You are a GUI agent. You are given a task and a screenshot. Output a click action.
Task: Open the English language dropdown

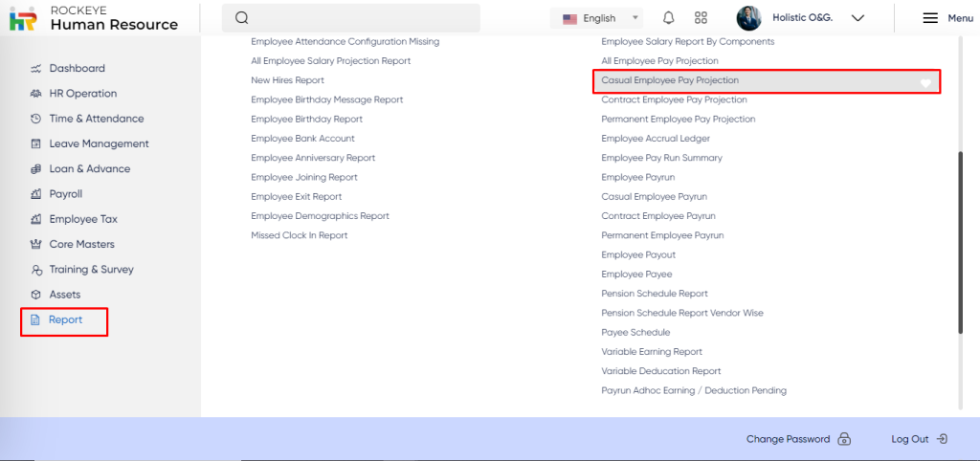(x=595, y=18)
